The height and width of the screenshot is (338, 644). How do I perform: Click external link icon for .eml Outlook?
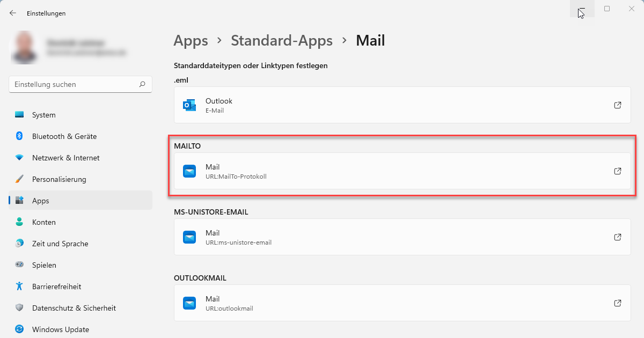point(617,105)
